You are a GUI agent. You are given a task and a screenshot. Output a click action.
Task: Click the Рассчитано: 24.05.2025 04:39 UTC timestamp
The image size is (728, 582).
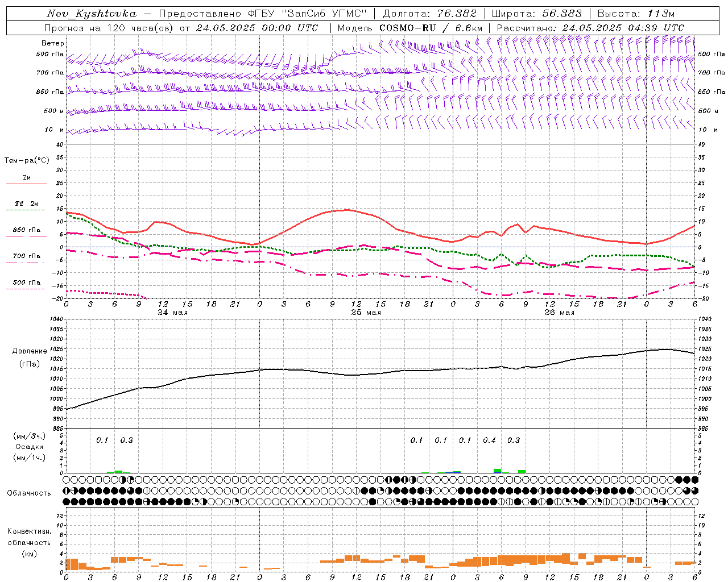click(x=590, y=28)
